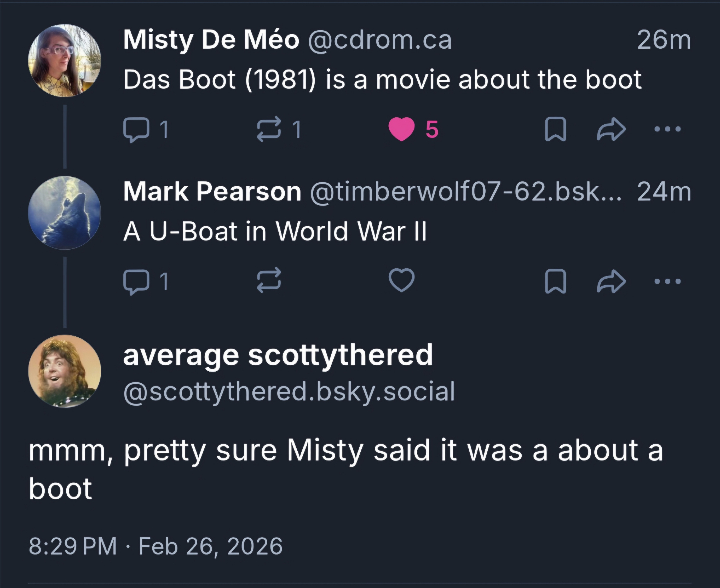Open the @scottythered.bsky.social handle
Viewport: 720px width, 588px height.
tap(289, 392)
